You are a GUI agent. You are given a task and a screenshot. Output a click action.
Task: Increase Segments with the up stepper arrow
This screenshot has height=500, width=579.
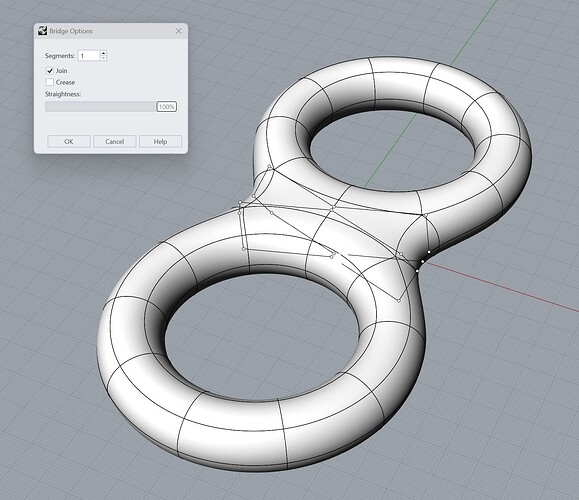tap(103, 53)
